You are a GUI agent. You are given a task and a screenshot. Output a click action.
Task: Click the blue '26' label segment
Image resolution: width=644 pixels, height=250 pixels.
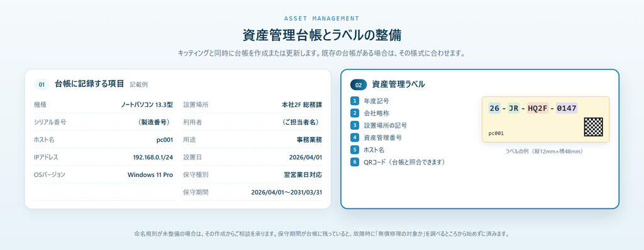tap(494, 108)
